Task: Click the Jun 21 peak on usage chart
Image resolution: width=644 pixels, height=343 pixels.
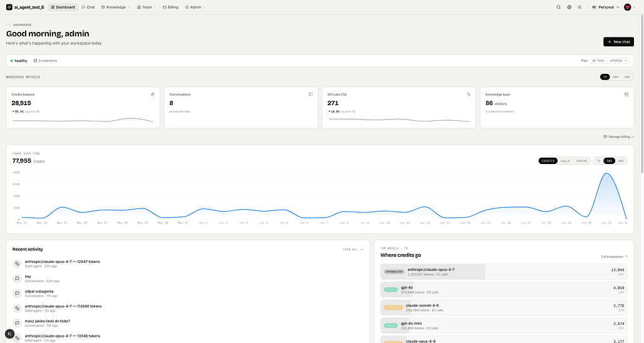Action: pos(606,173)
